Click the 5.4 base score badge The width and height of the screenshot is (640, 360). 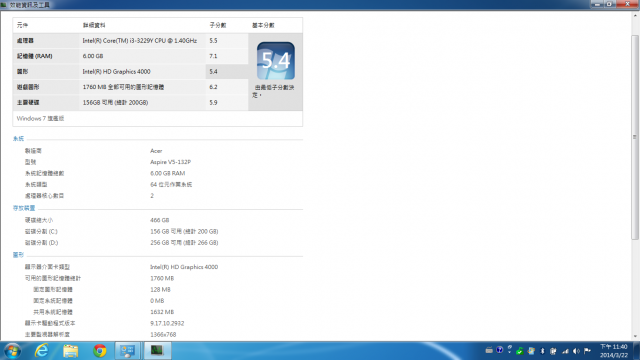tap(276, 60)
